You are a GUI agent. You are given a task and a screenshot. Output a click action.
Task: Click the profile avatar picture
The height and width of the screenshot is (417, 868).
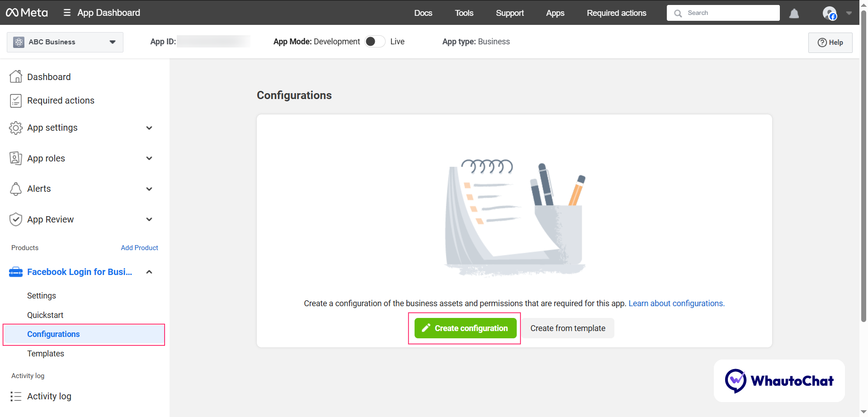pyautogui.click(x=830, y=13)
